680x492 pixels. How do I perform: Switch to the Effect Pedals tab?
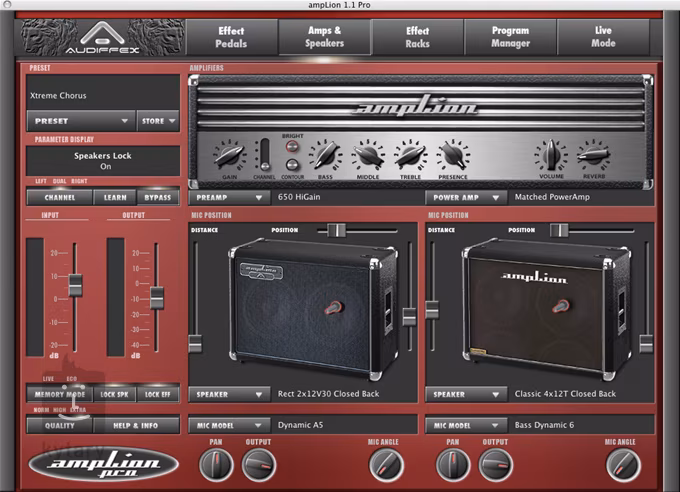[231, 38]
